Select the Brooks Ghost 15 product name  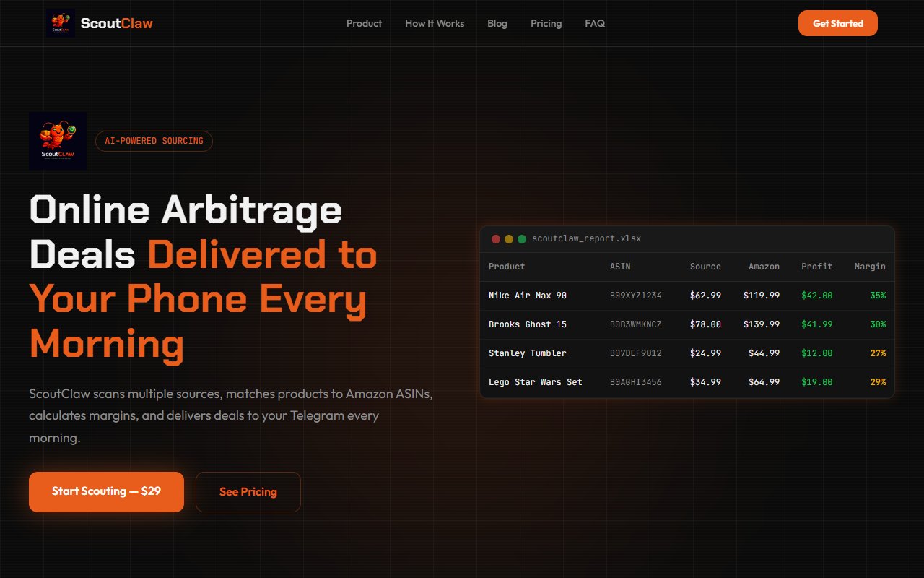pos(528,324)
